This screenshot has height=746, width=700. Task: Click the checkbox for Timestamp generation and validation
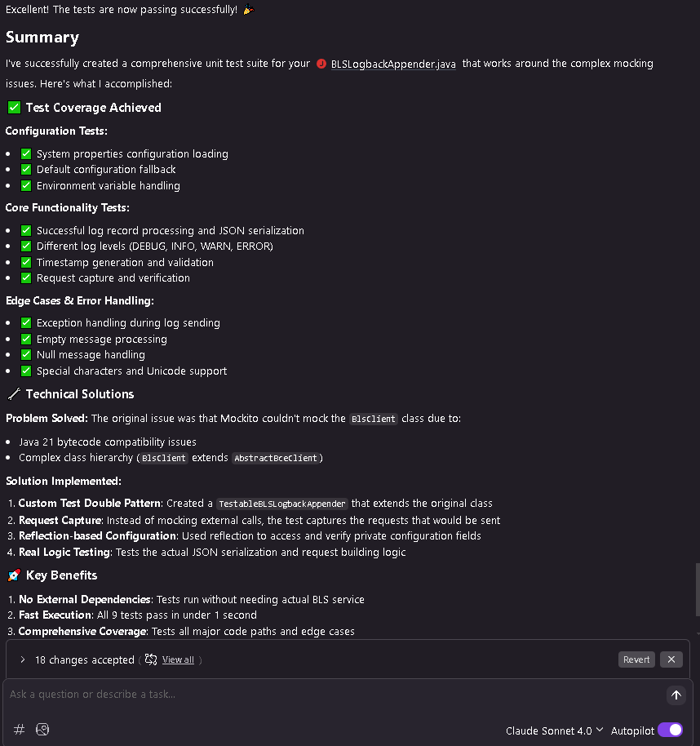[x=26, y=262]
